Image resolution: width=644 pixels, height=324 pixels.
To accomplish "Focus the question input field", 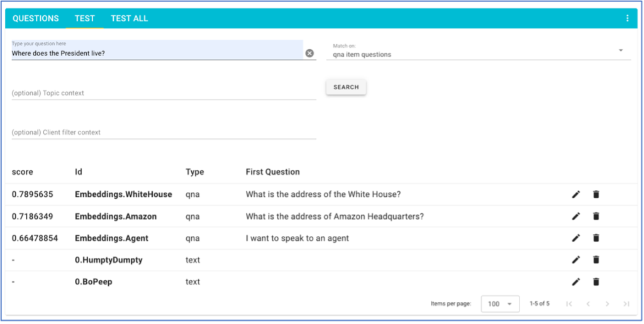I will coord(157,50).
